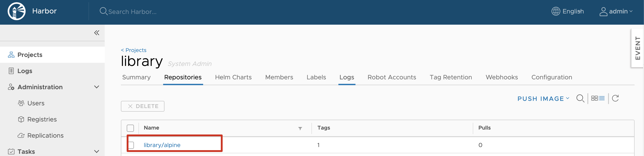The height and width of the screenshot is (156, 644).
Task: Refresh the repositories list
Action: pos(615,98)
